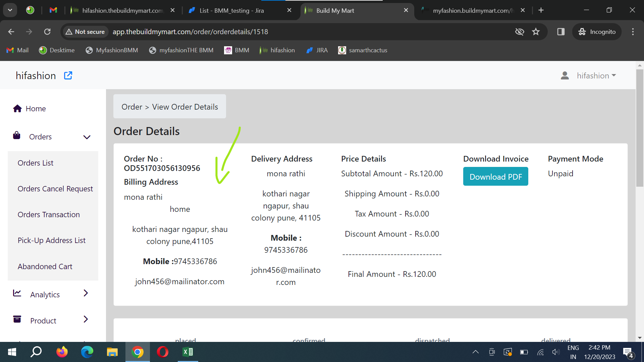
Task: Expand the Analytics menu chevron
Action: 86,293
